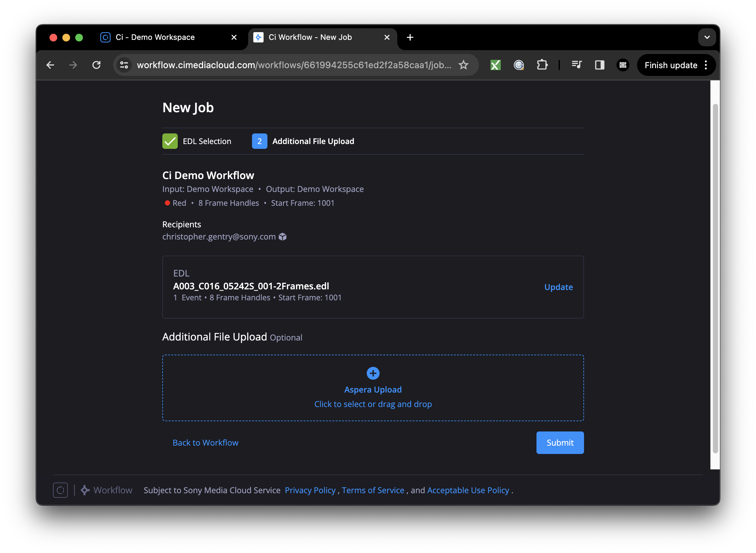Click the package icon beside christopher.gentry@sony.com
Screen dimensions: 756x553
283,237
